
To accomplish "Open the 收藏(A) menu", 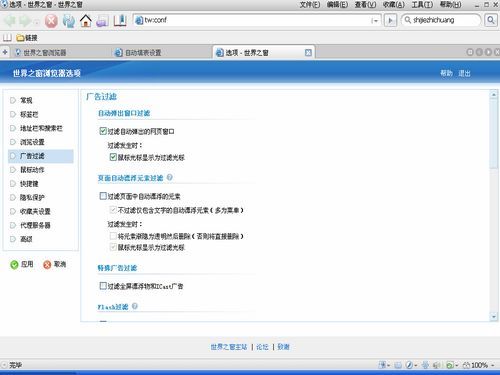I will point(394,5).
